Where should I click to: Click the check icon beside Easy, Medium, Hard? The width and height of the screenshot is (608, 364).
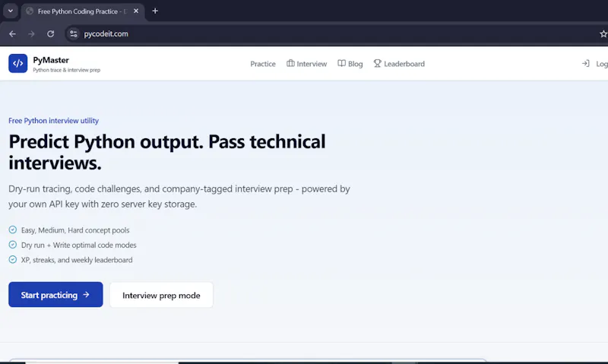pyautogui.click(x=13, y=229)
